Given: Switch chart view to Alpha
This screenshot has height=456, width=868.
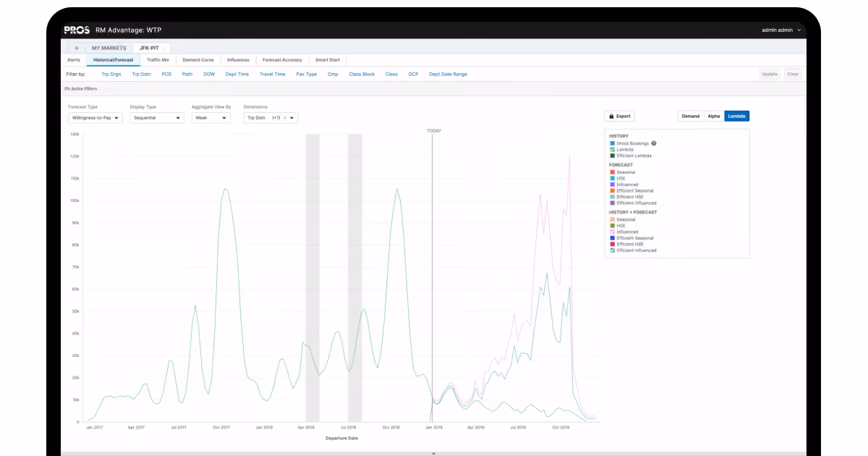Looking at the screenshot, I should [714, 116].
